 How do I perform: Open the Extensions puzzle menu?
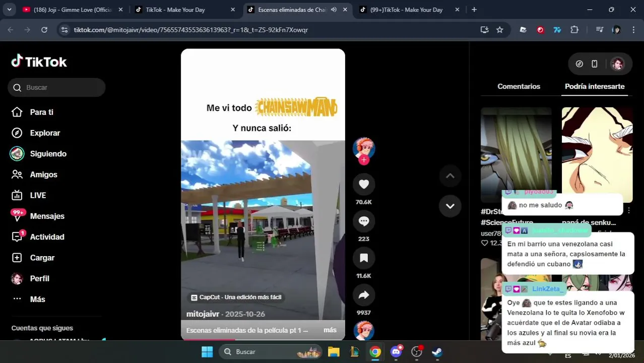[574, 30]
